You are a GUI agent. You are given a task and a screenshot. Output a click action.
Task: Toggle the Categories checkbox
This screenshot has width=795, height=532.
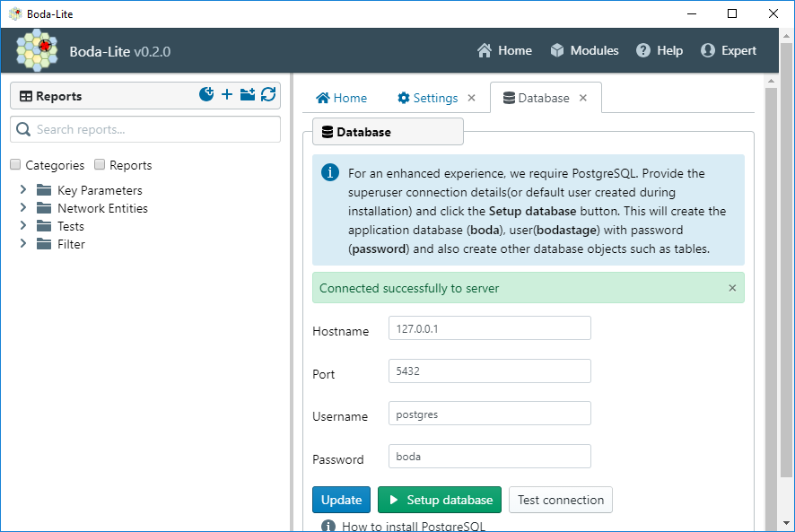tap(15, 164)
